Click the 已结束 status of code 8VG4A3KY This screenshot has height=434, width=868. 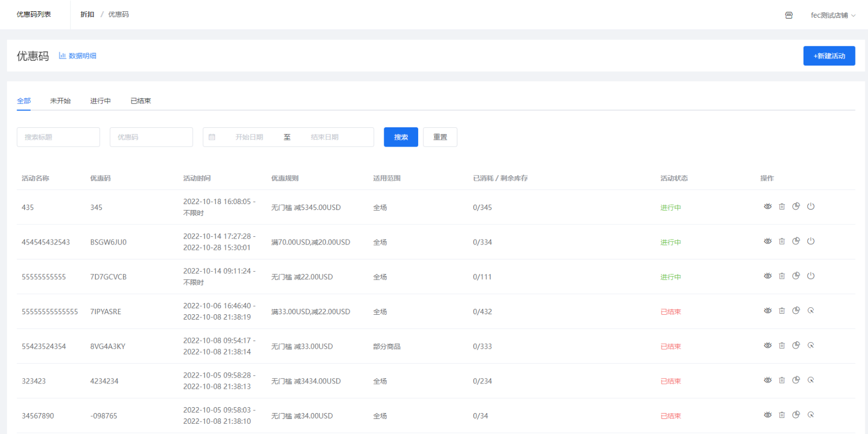(671, 346)
